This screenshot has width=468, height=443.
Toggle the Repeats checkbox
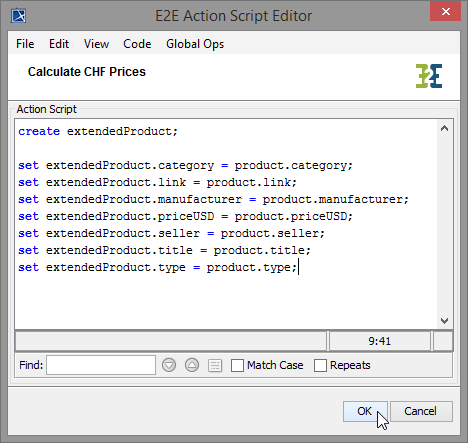point(320,365)
